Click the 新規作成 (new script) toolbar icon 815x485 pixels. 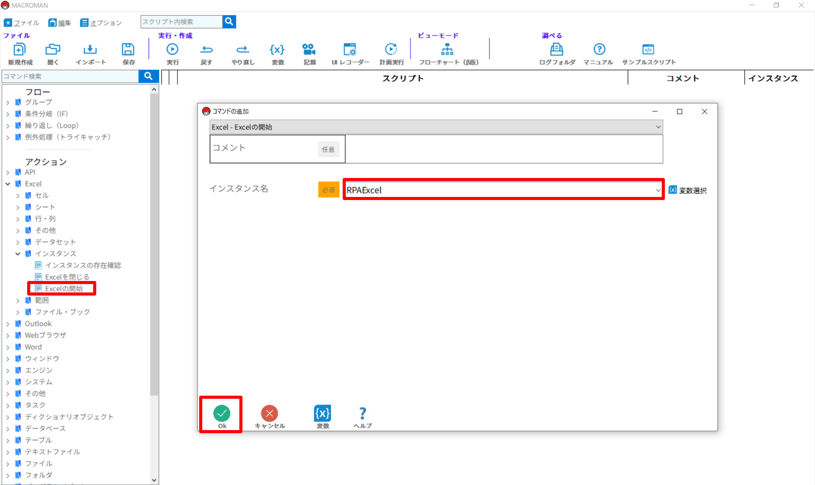(x=19, y=53)
